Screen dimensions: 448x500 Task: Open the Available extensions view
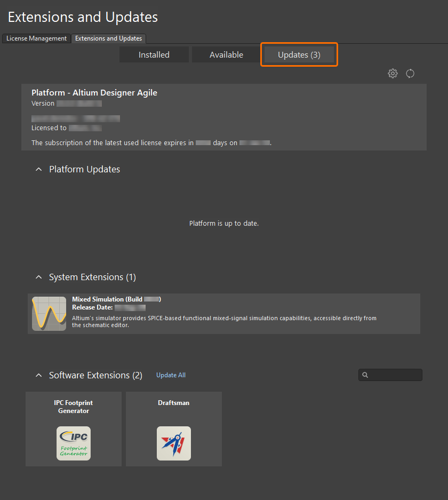click(x=226, y=54)
